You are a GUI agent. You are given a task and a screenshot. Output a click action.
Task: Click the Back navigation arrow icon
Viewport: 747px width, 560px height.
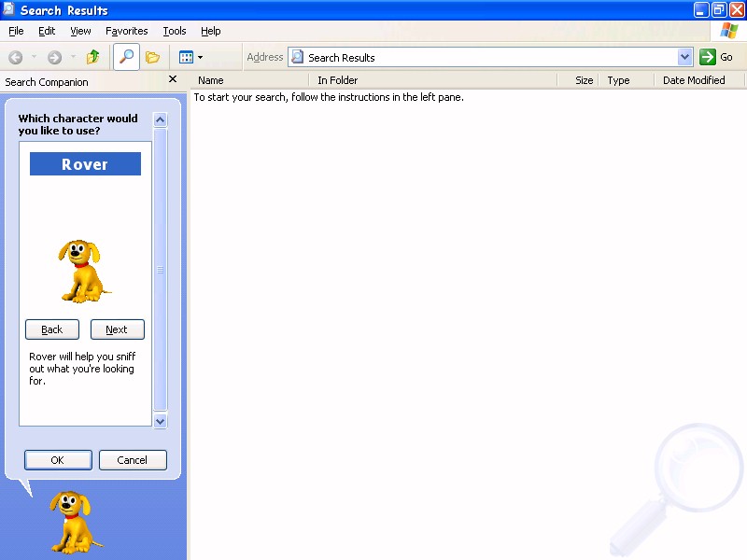click(16, 58)
